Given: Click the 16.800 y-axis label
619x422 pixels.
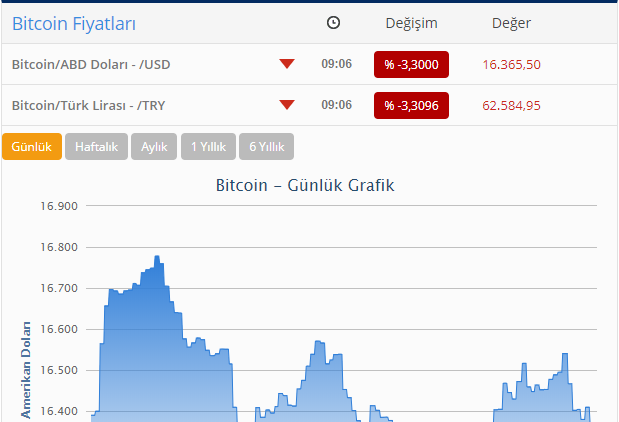Looking at the screenshot, I should coord(59,247).
